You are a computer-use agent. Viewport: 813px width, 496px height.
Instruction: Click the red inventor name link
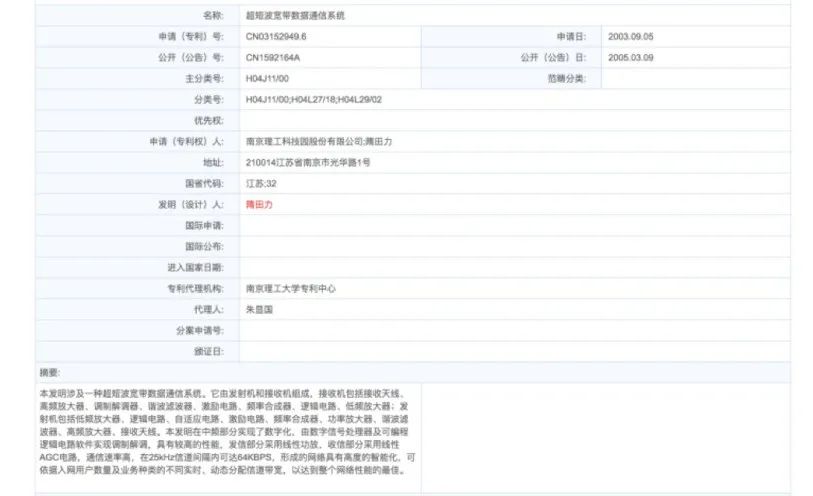click(x=259, y=205)
